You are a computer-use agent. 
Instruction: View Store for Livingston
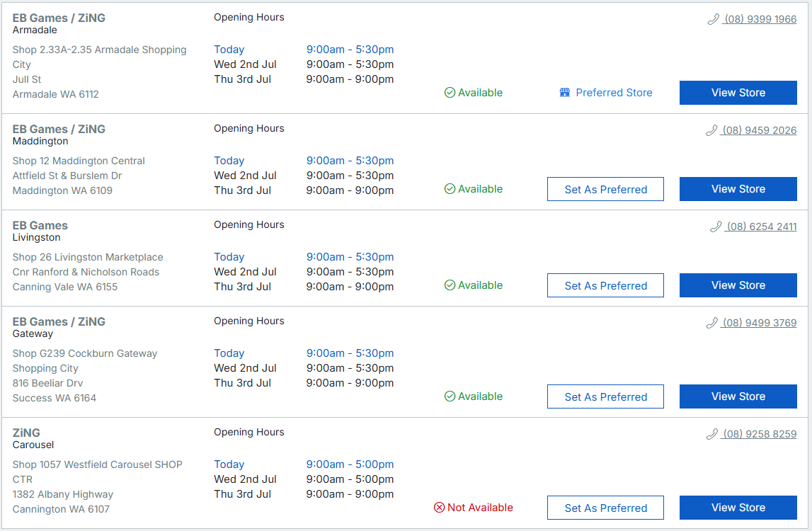[738, 285]
